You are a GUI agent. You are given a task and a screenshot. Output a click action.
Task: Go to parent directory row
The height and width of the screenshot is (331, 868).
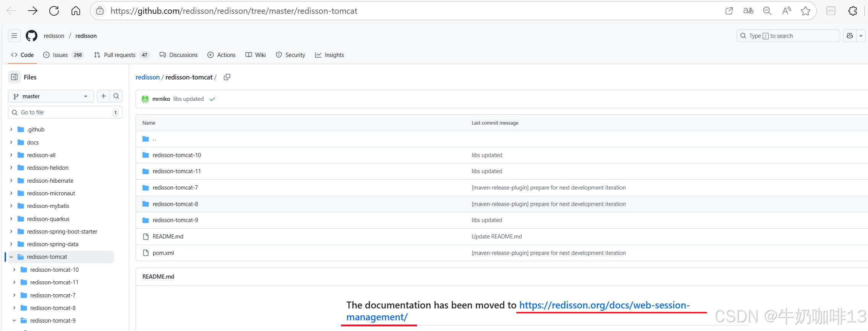(502, 139)
